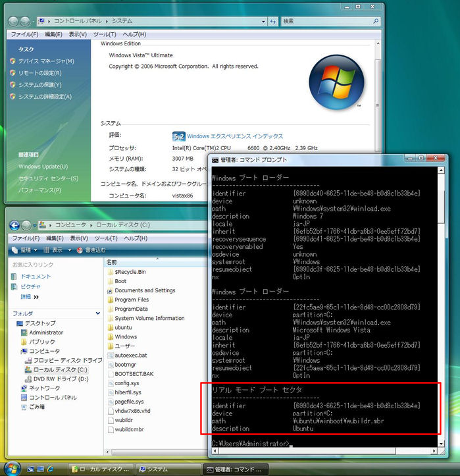Select the Boot folder
Viewport: 460px width, 476px height.
click(x=120, y=281)
